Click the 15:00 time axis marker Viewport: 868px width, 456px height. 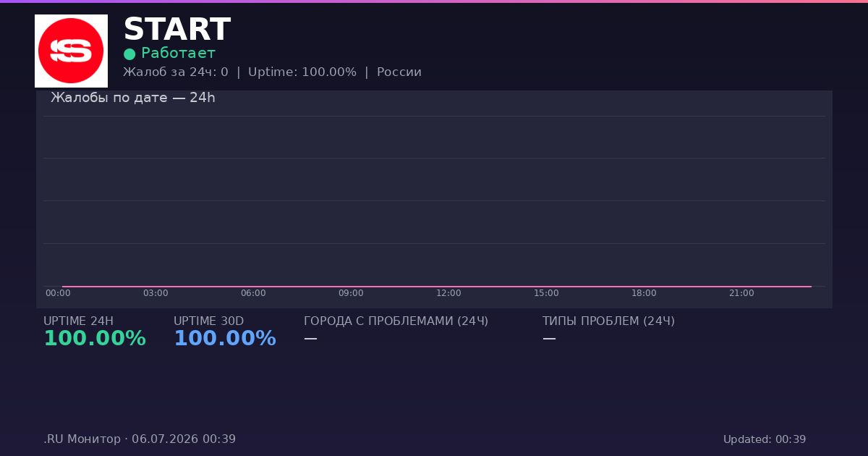[546, 293]
